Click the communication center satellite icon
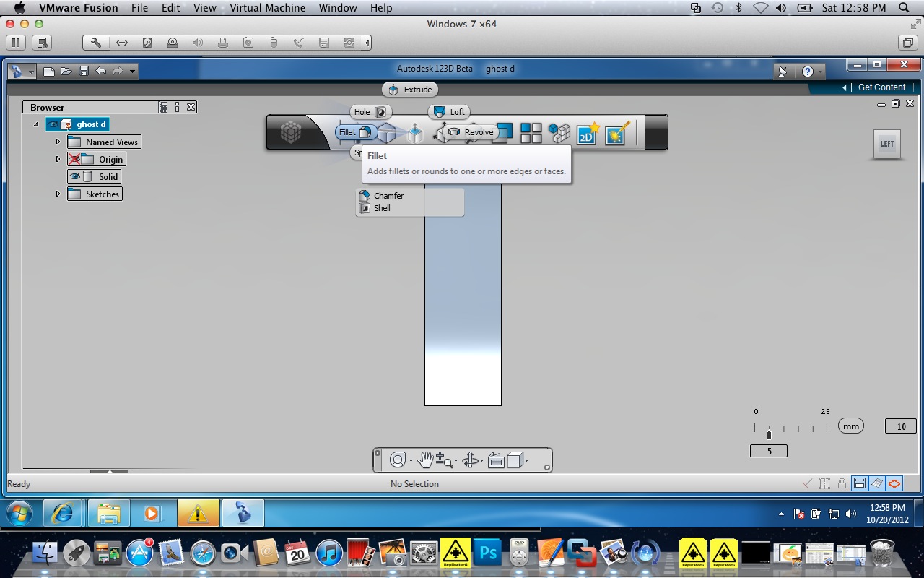 (x=783, y=72)
